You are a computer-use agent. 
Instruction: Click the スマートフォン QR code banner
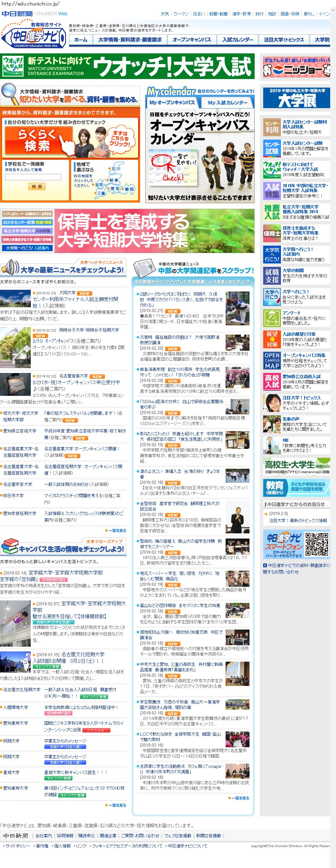[x=296, y=544]
